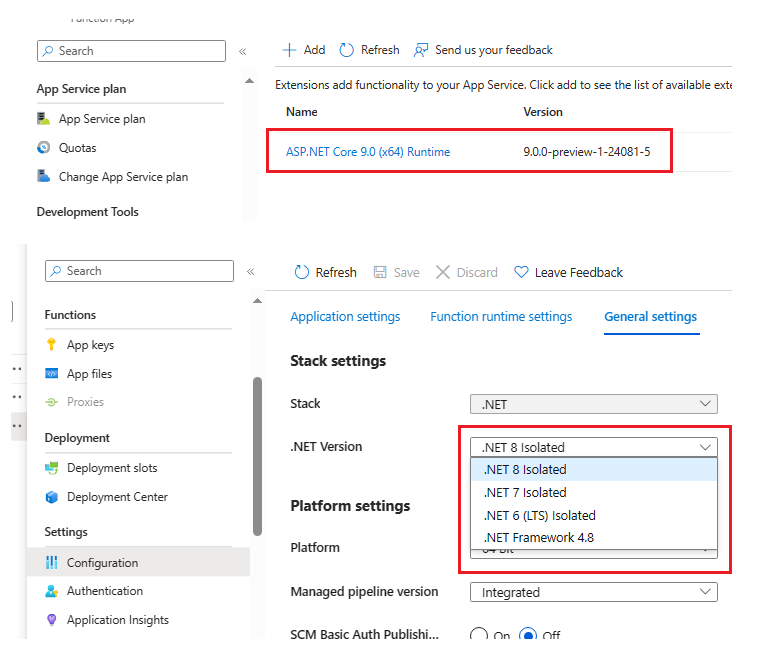This screenshot has height=655, width=761.
Task: Open Change App Service plan label
Action: tap(123, 176)
